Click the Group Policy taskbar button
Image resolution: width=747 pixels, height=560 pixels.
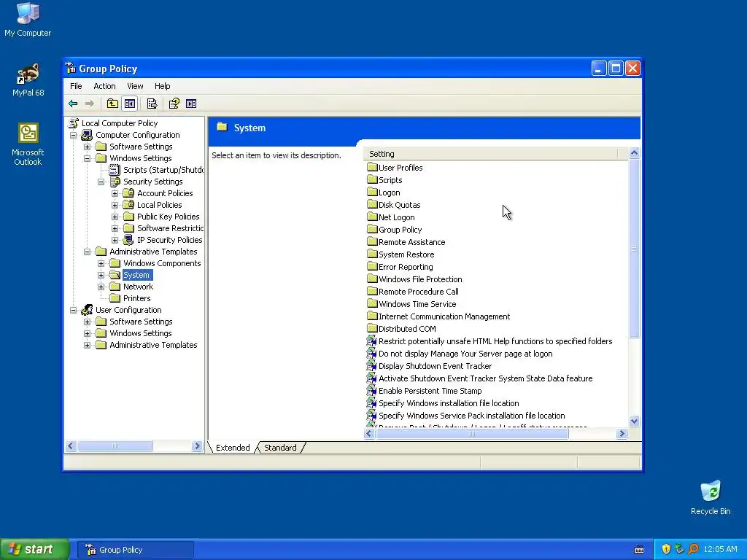(x=136, y=550)
